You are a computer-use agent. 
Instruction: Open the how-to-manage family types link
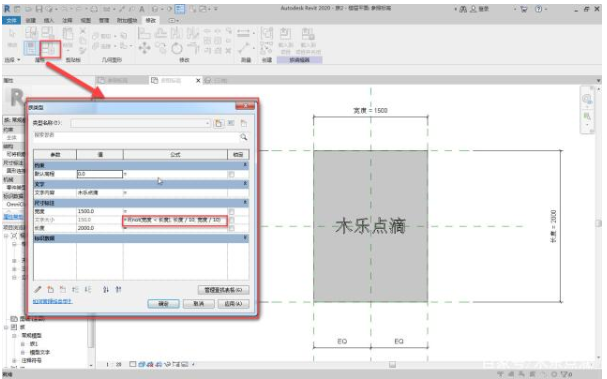(52, 301)
